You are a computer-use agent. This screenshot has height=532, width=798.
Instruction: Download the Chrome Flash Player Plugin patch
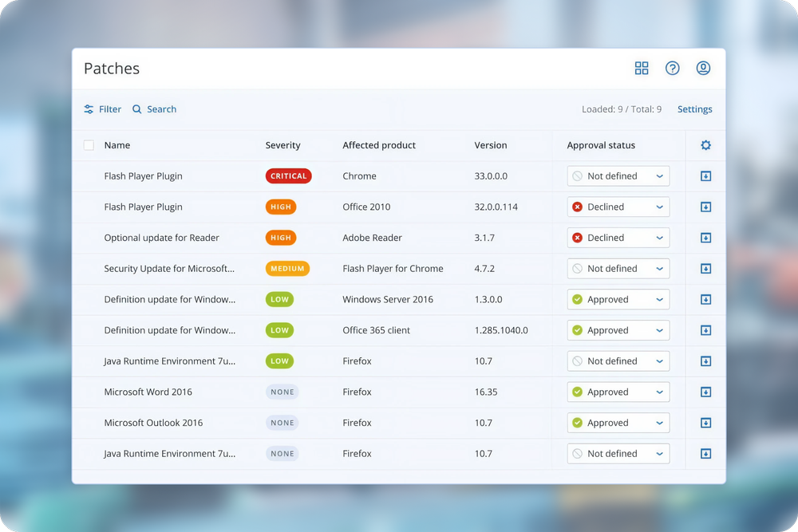click(705, 176)
